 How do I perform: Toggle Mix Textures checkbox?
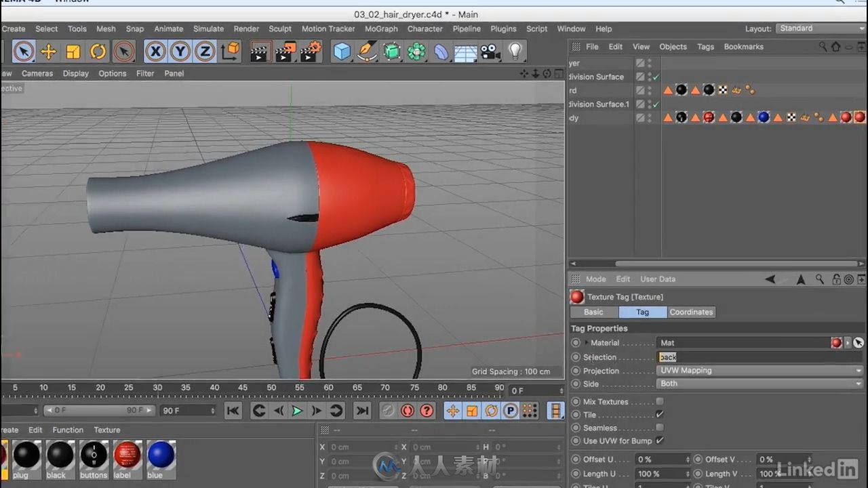pos(660,402)
